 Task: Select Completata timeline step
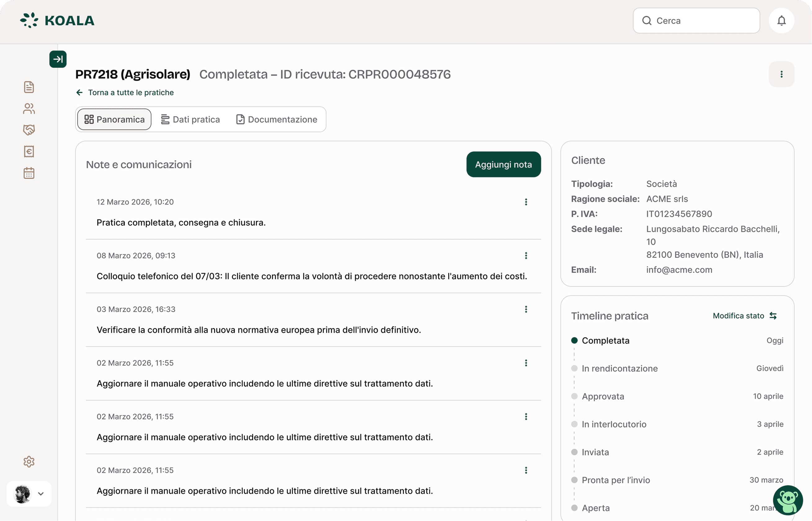tap(606, 341)
